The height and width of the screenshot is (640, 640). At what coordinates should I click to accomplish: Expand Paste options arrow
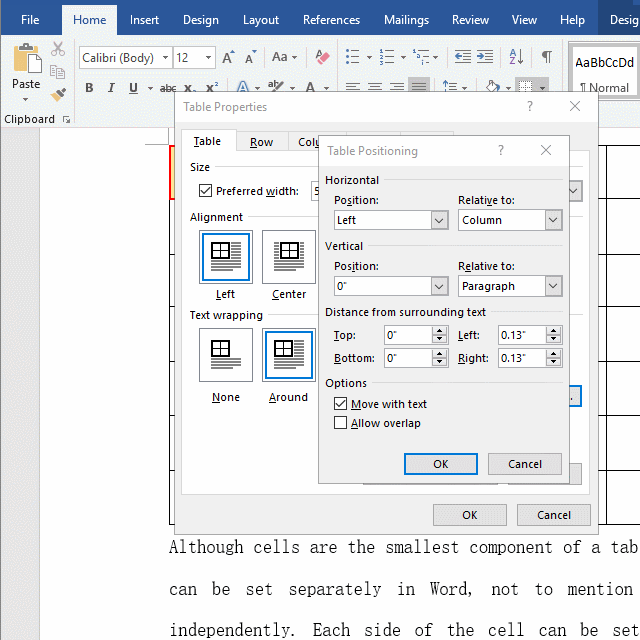(25, 99)
